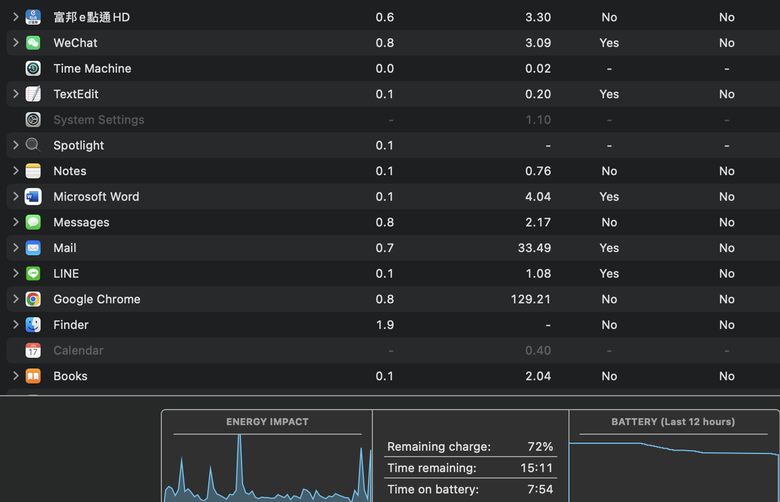Click the Books app icon
The image size is (780, 502).
point(33,376)
